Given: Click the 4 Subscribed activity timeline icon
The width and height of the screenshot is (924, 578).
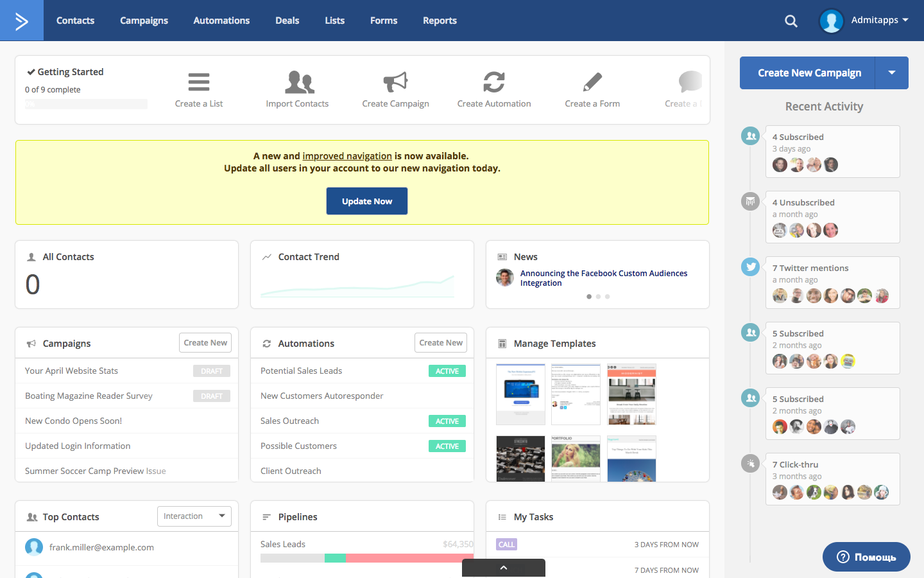Looking at the screenshot, I should 750,136.
